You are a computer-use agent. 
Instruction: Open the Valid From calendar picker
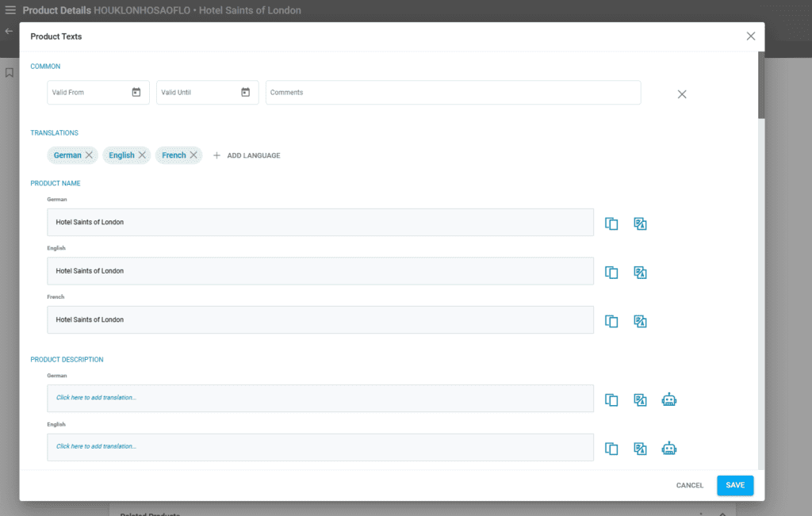click(x=136, y=92)
